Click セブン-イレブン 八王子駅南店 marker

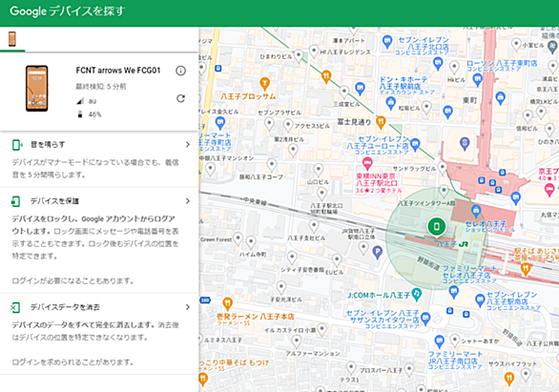pos(480,299)
